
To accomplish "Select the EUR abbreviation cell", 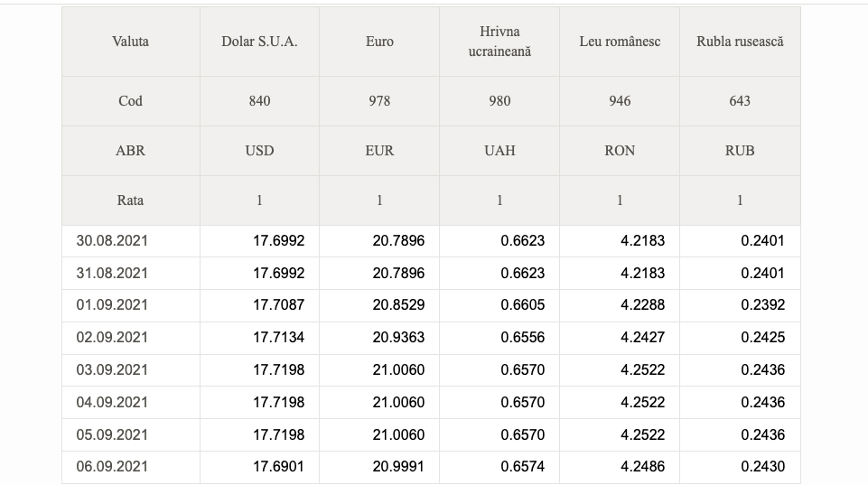I will (x=379, y=151).
